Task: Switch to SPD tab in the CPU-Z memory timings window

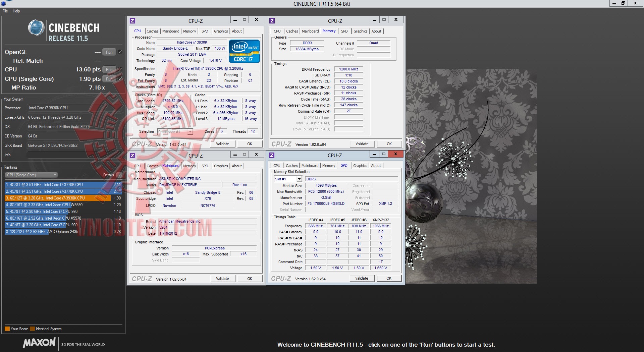Action: tap(344, 31)
